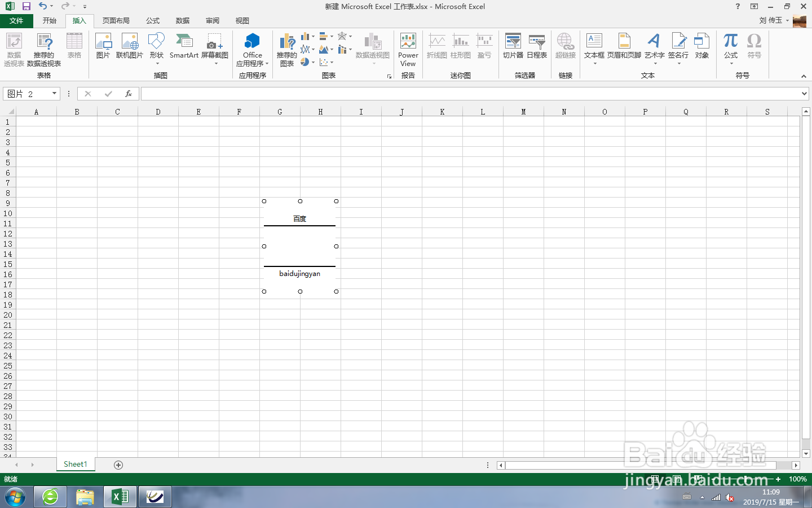Screen dimensions: 812x508
Task: Open the Windows Start menu
Action: [x=15, y=497]
